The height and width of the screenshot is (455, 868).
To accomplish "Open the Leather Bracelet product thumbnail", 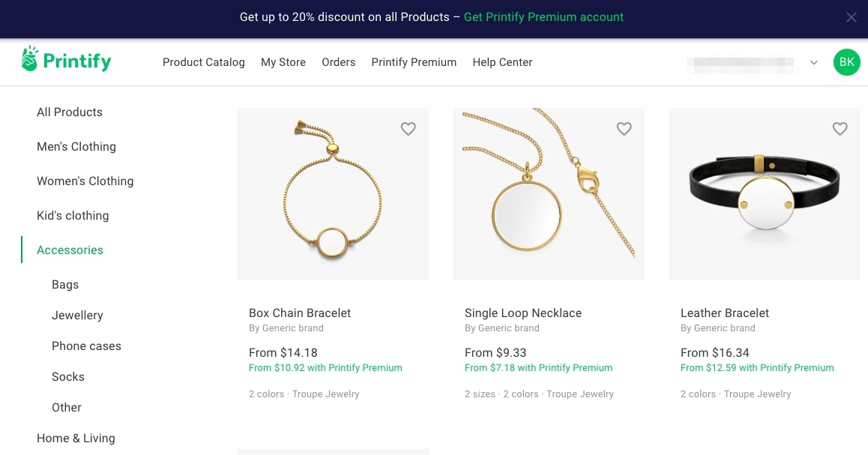I will [x=764, y=193].
